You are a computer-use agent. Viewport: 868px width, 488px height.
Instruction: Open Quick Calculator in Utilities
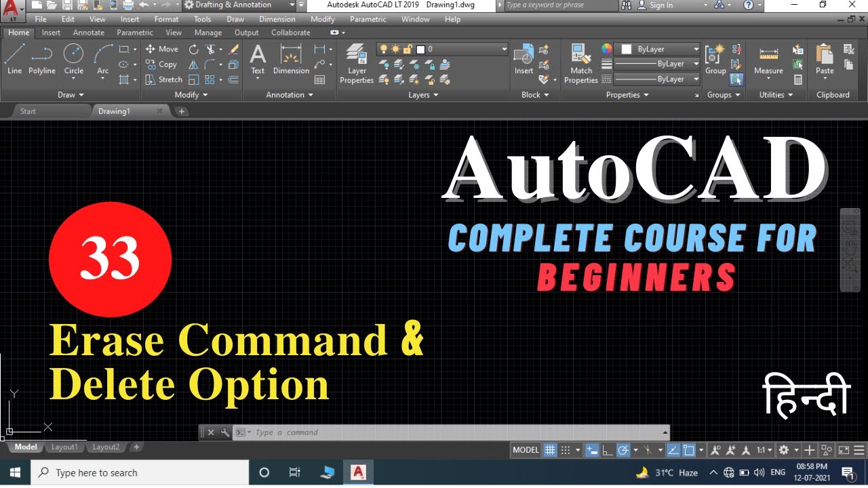point(798,79)
